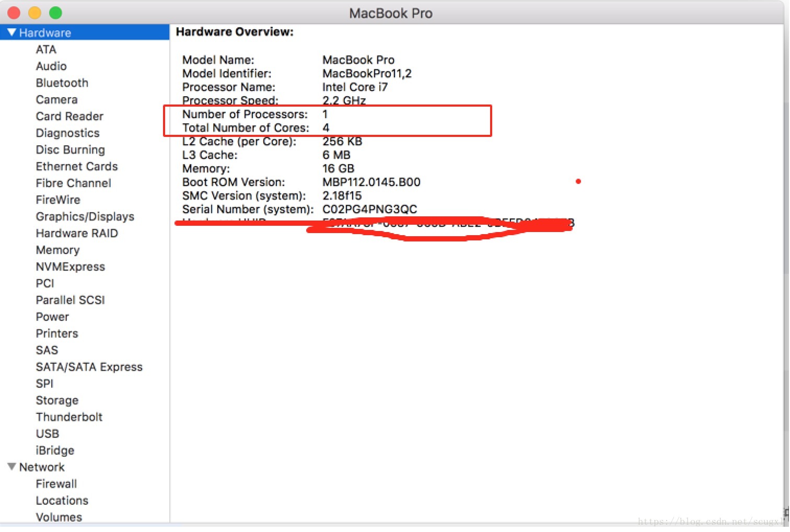Select ATA in the sidebar
This screenshot has height=532, width=790.
[46, 49]
